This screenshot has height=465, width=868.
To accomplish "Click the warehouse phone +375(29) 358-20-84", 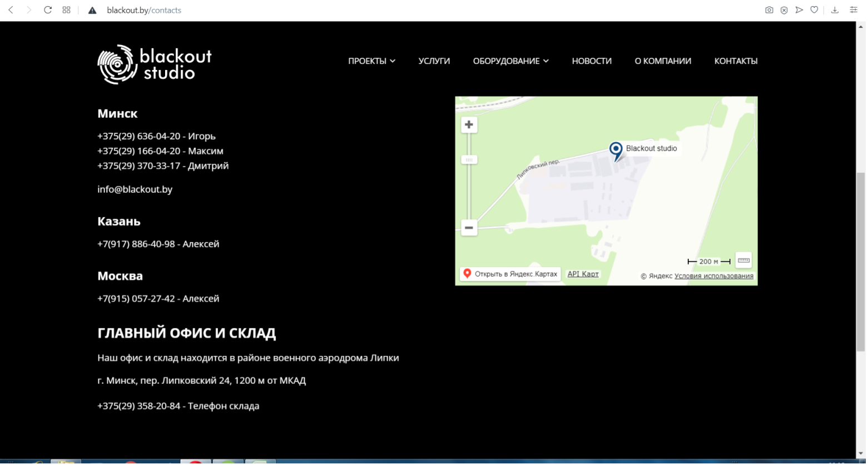I will point(139,406).
